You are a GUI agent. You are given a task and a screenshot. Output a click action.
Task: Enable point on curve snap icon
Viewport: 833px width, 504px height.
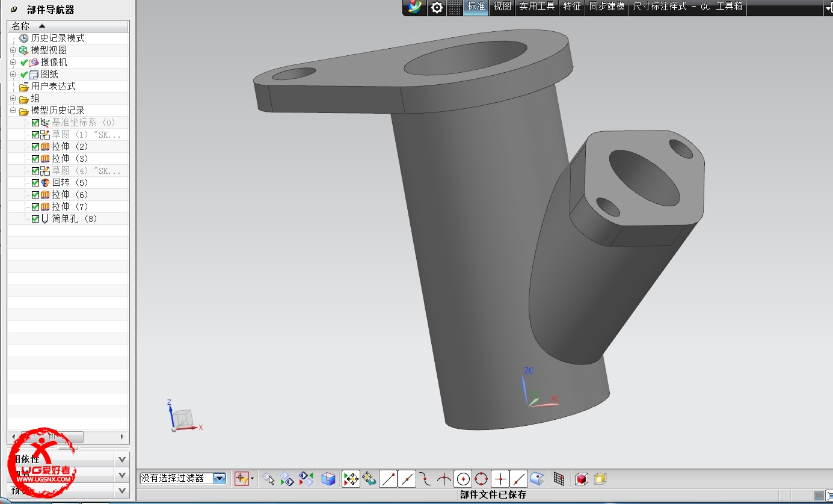coord(518,479)
